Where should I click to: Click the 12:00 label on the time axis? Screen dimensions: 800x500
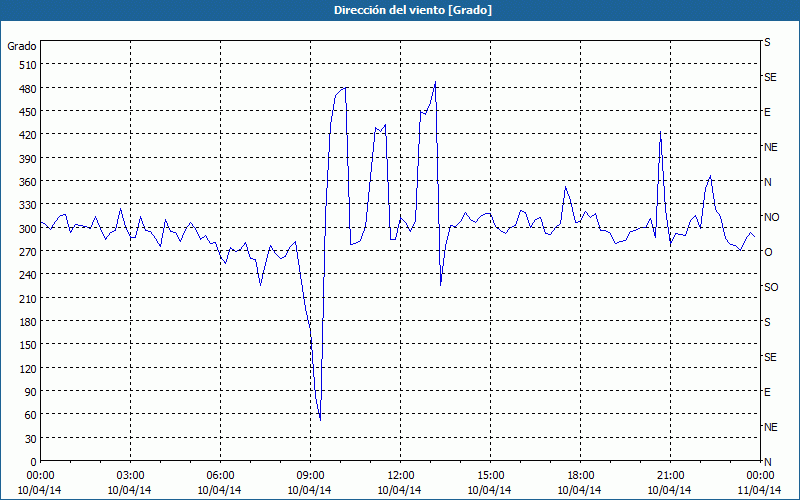[x=401, y=476]
